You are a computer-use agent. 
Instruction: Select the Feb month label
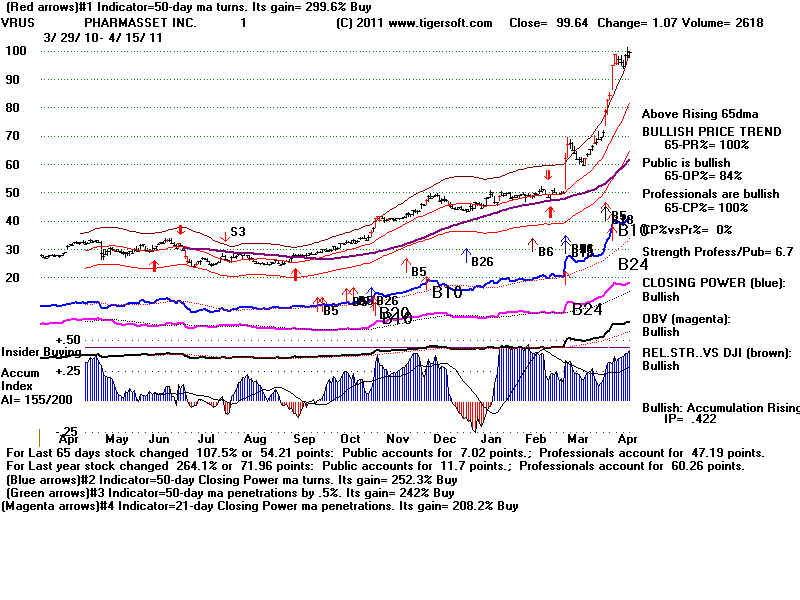coord(536,439)
